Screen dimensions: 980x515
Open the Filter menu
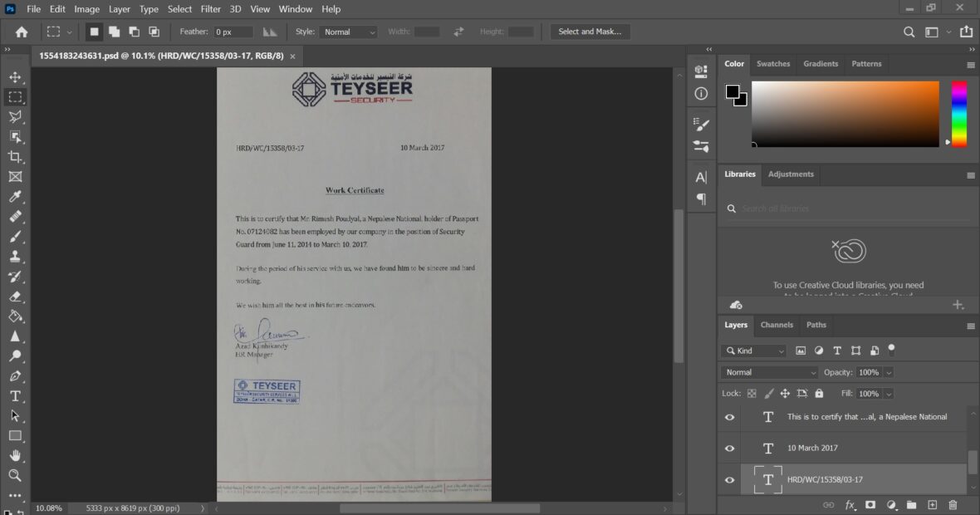(210, 9)
